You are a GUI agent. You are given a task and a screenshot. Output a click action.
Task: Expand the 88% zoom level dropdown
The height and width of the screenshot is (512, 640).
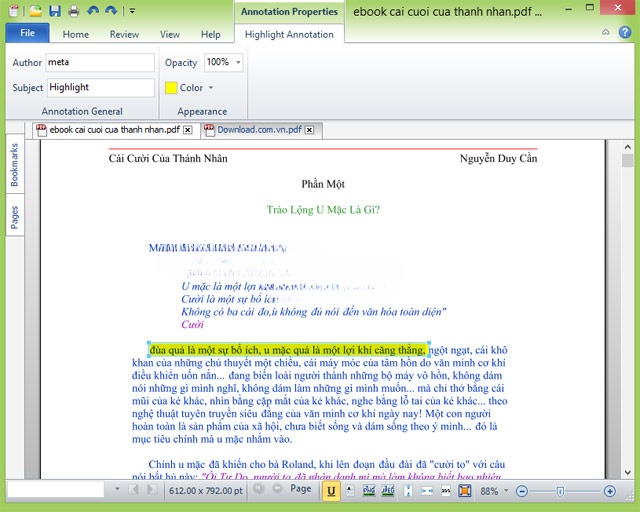[x=506, y=490]
